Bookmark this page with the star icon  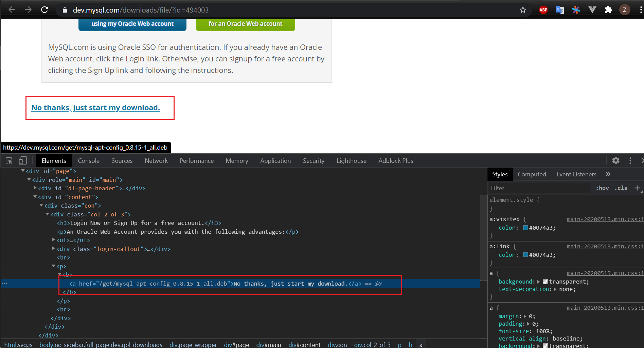[523, 10]
